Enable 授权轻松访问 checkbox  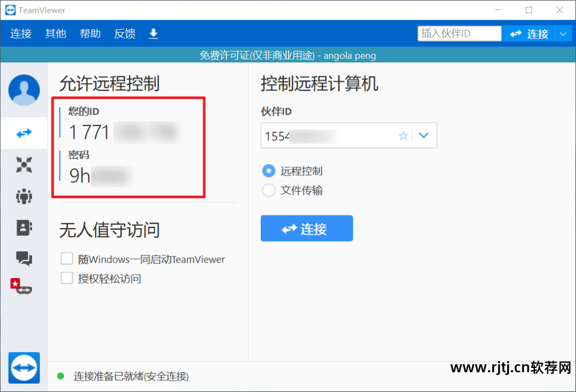[x=67, y=278]
